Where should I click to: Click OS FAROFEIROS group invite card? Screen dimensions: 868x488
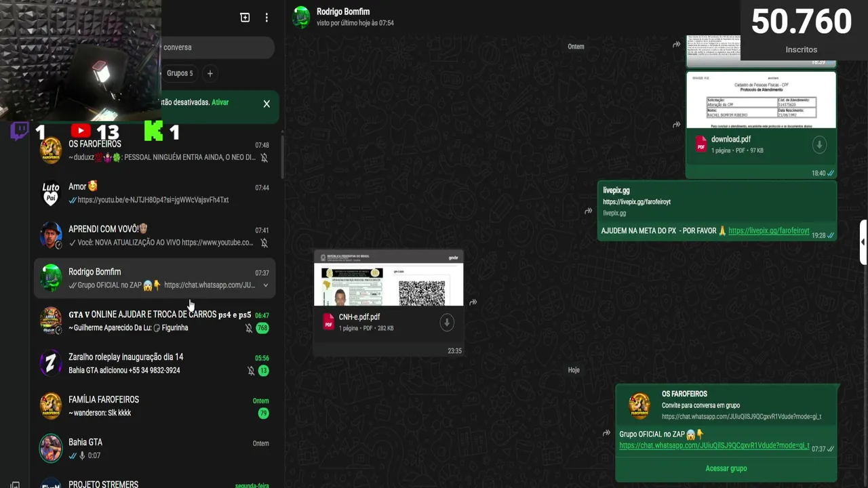726,405
